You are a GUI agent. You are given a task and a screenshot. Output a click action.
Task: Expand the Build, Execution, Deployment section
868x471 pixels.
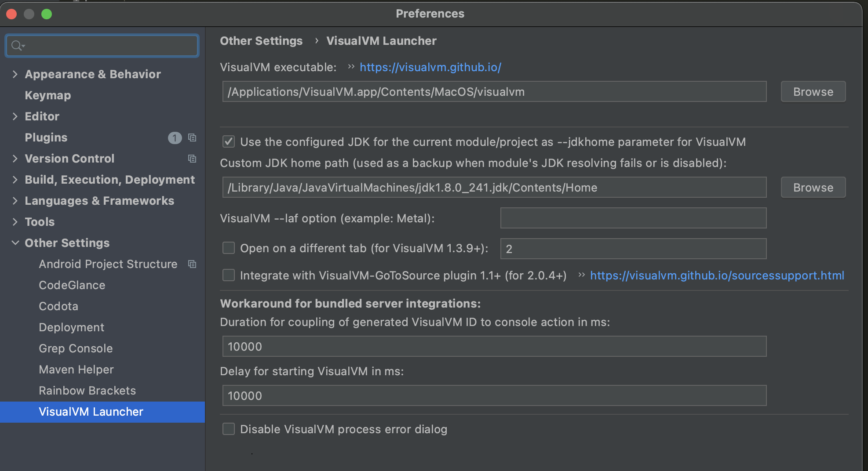[x=15, y=180]
